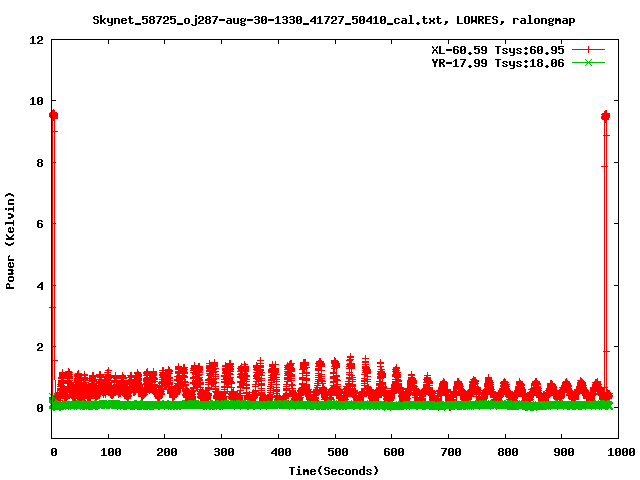
Task: Click the x-axis tick label 500
Action: click(337, 452)
